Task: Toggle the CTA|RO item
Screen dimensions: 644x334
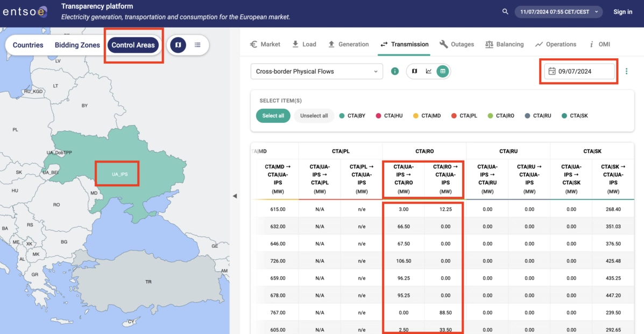Action: (501, 116)
